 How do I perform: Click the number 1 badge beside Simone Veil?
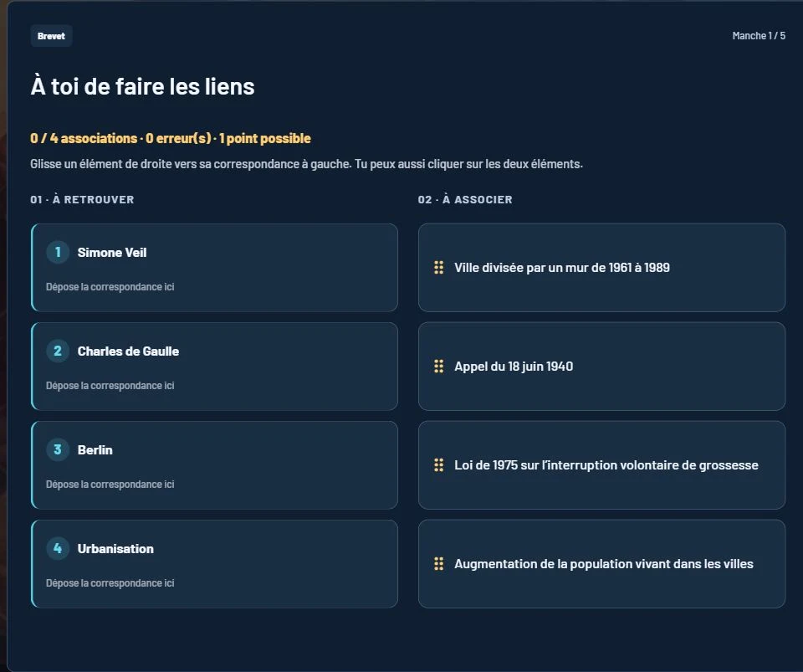click(x=58, y=252)
